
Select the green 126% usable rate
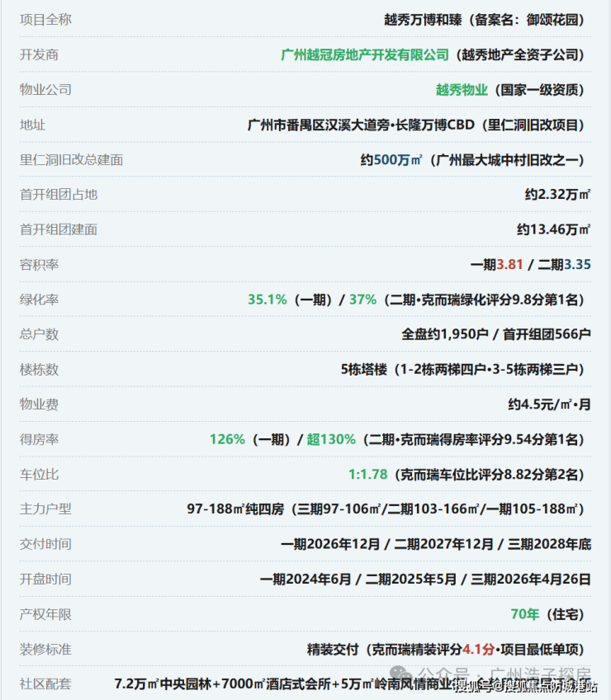pyautogui.click(x=227, y=439)
